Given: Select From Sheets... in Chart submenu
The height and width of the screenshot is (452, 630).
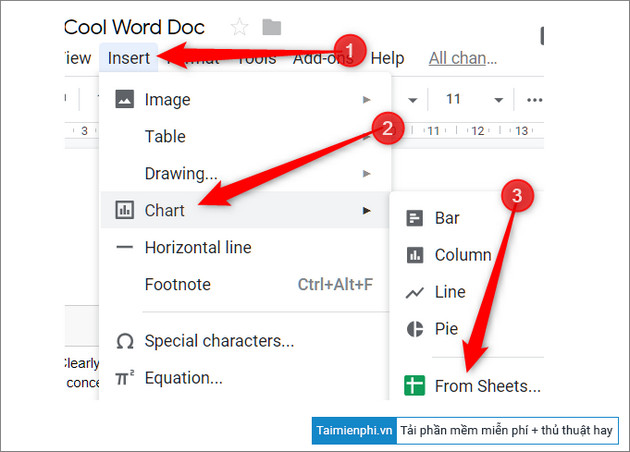Looking at the screenshot, I should (467, 386).
